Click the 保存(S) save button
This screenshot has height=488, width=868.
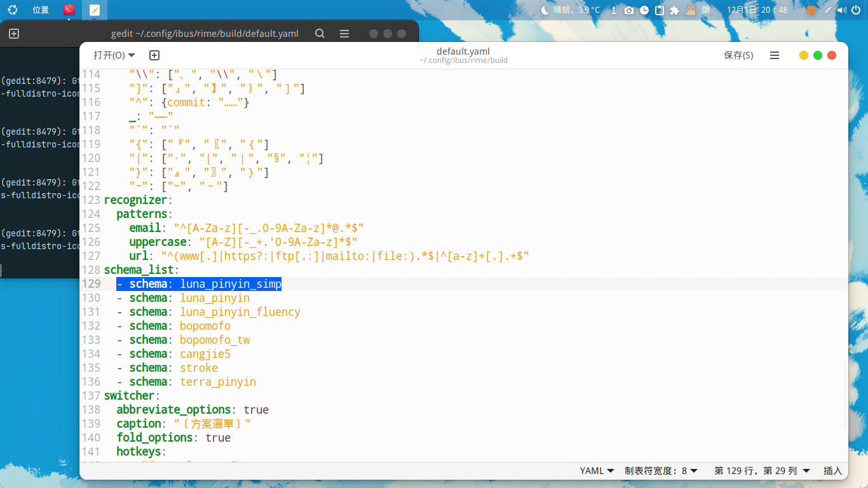[x=738, y=55]
